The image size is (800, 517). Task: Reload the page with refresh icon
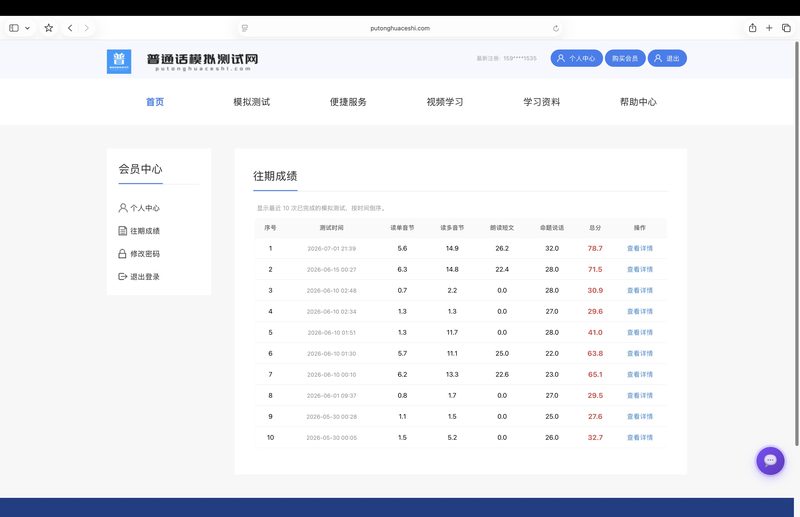click(556, 28)
